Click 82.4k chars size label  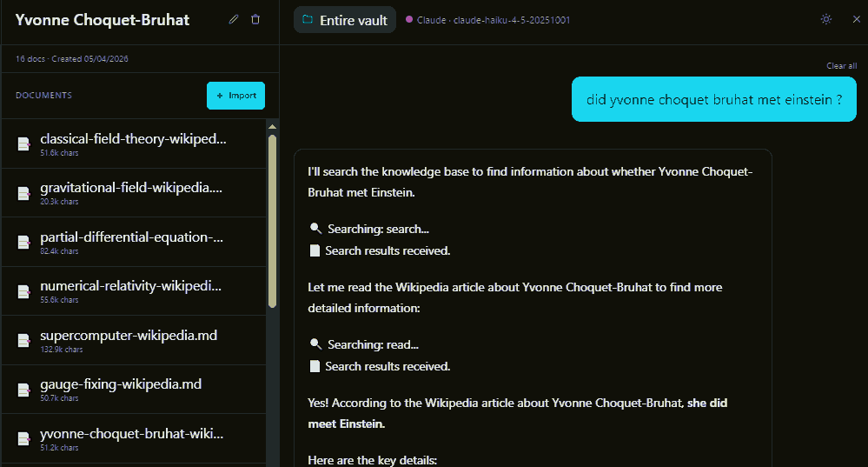(59, 251)
